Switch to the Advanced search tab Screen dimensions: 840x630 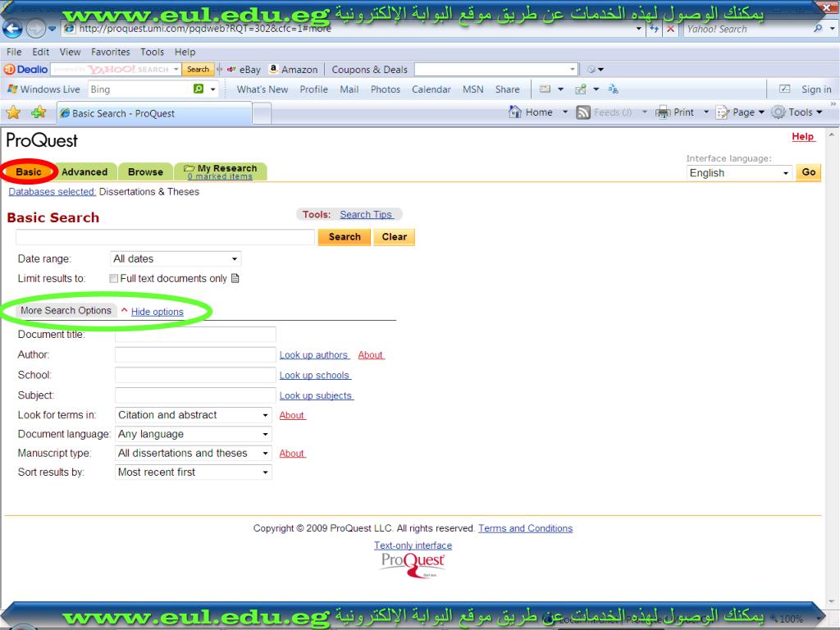point(84,172)
